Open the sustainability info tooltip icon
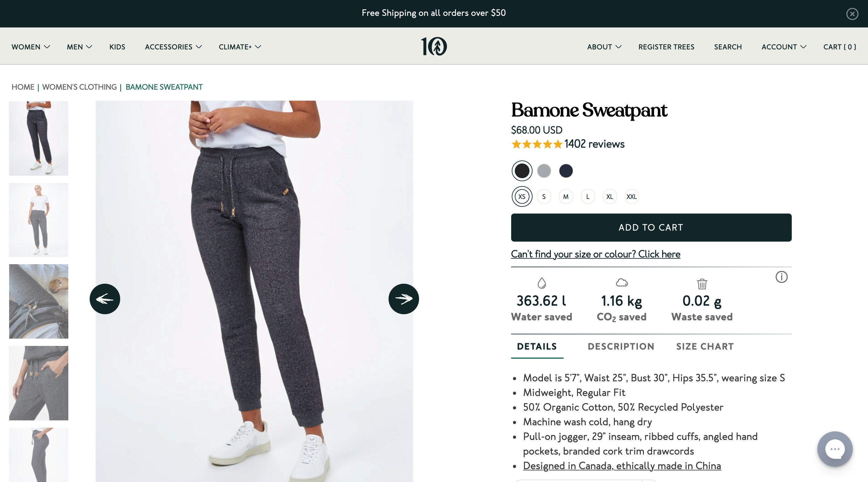The height and width of the screenshot is (482, 868). point(782,277)
